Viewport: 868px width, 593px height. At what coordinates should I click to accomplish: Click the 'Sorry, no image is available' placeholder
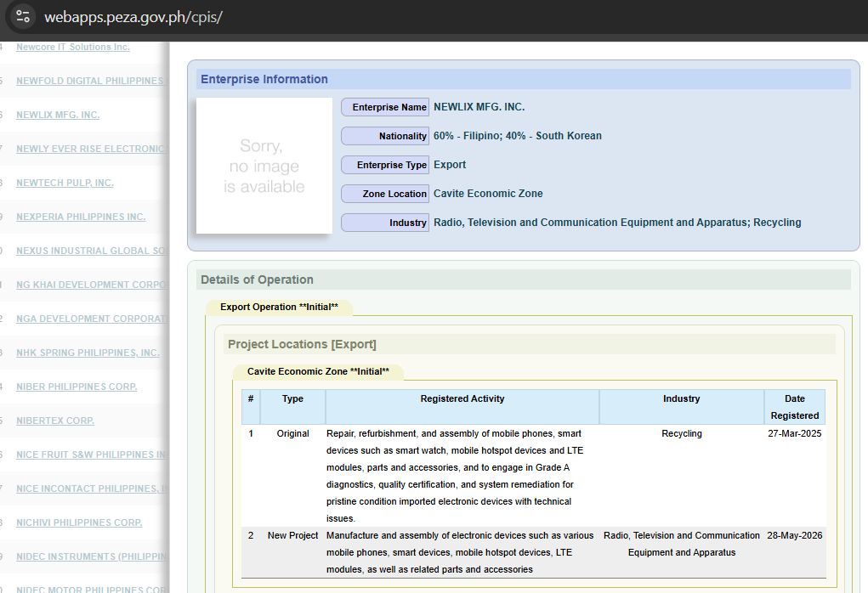(264, 166)
